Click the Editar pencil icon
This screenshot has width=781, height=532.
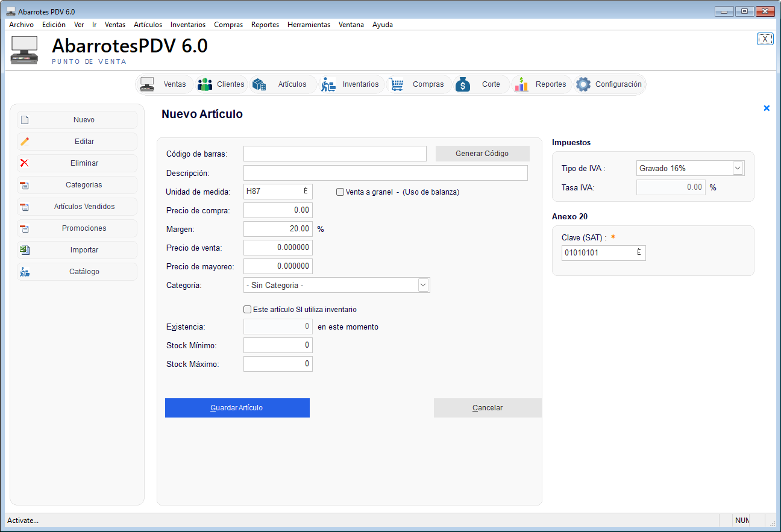[x=25, y=142]
